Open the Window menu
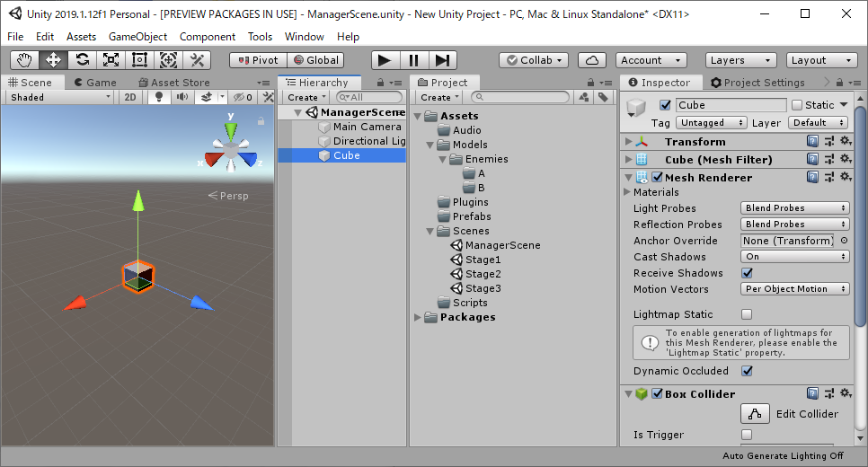This screenshot has height=467, width=868. 305,37
